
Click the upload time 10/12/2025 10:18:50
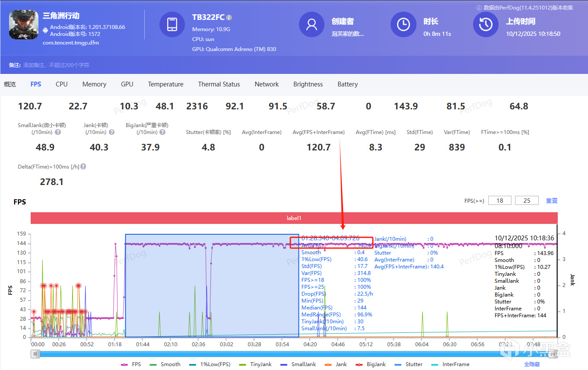(x=533, y=34)
